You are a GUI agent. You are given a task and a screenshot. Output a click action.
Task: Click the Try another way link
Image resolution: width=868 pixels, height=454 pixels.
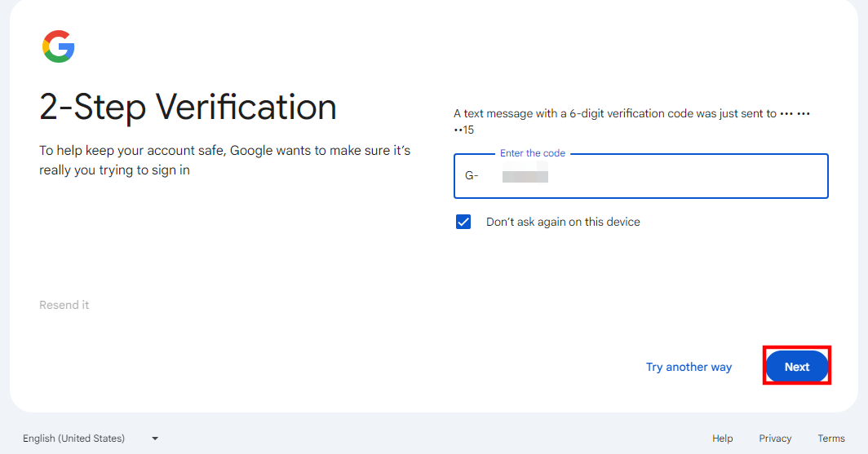pos(689,367)
